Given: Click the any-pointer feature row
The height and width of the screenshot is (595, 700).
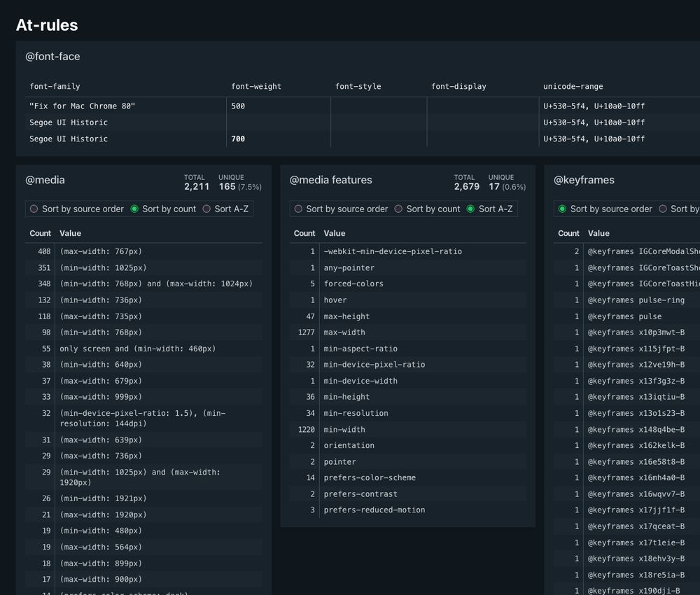Looking at the screenshot, I should (407, 268).
